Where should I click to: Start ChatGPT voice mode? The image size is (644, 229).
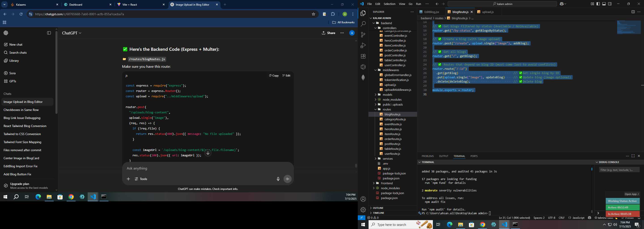coord(288,179)
